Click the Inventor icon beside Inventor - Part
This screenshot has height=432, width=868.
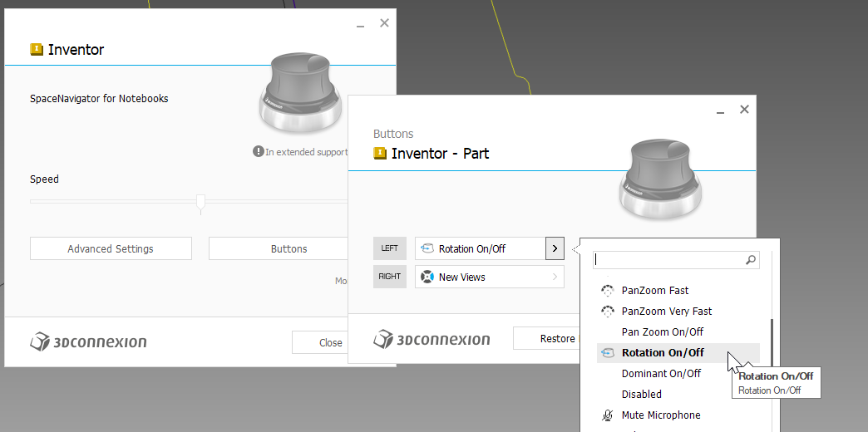pos(380,153)
